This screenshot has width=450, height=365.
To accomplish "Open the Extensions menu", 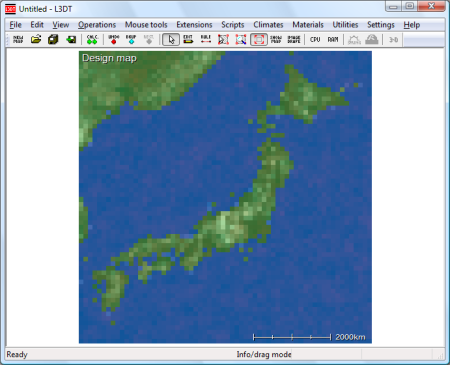I will (x=194, y=25).
